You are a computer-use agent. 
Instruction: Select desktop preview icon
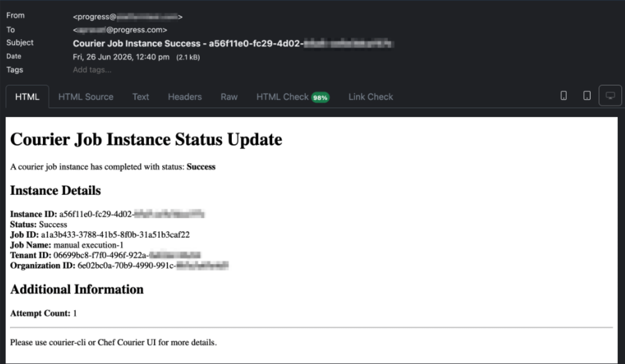pos(610,96)
